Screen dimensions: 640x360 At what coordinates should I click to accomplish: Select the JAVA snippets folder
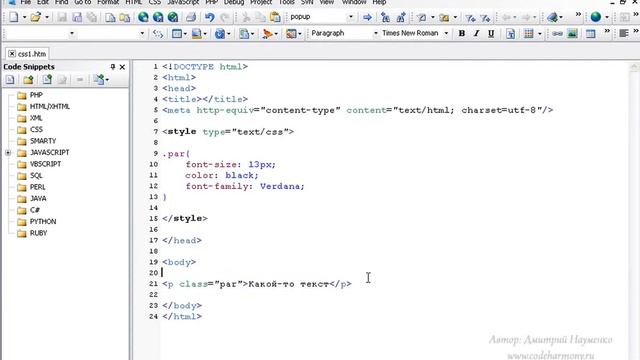pos(38,198)
